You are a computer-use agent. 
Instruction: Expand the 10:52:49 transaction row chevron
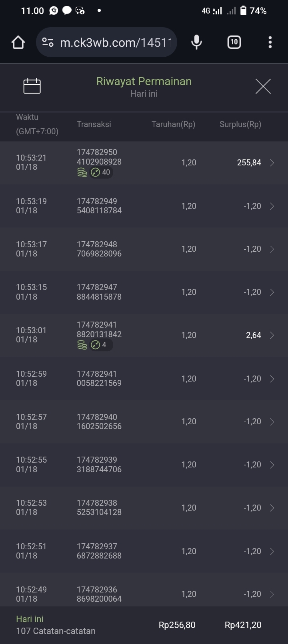pos(272,594)
